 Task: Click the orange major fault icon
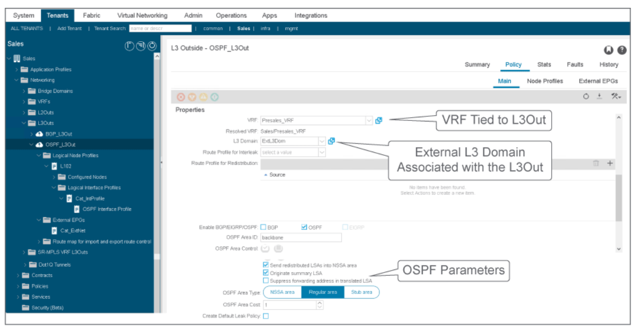[x=192, y=97]
